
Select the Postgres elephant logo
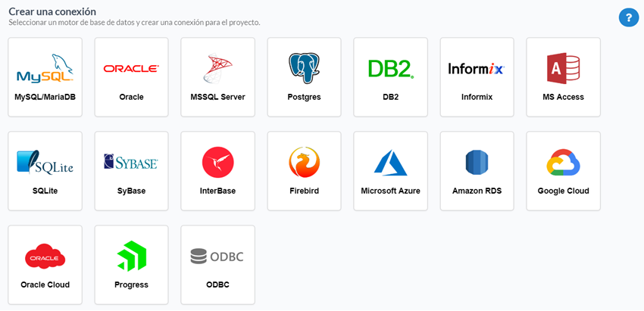304,68
